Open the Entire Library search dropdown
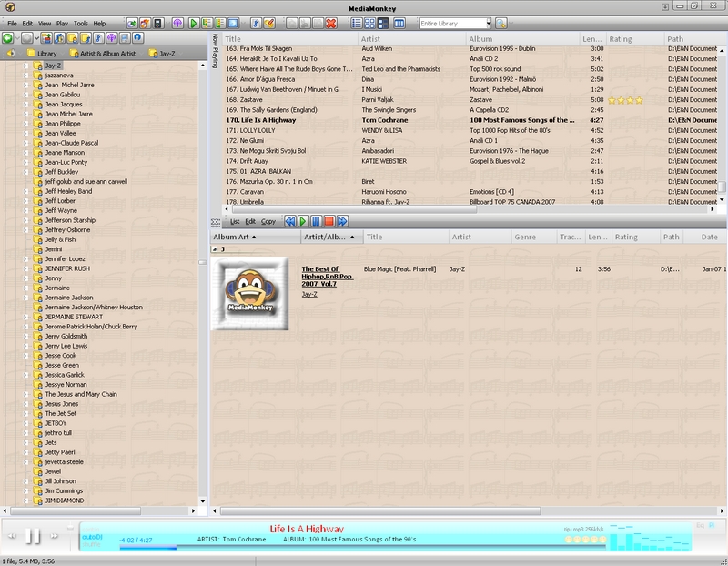Viewport: 728px width, 566px height. click(x=488, y=23)
